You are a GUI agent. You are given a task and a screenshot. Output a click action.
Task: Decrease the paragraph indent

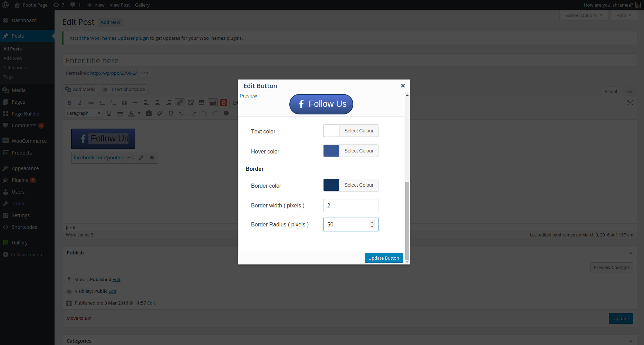click(x=182, y=113)
